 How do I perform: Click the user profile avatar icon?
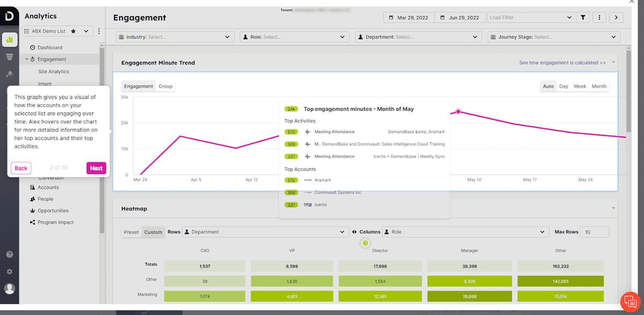tap(10, 289)
